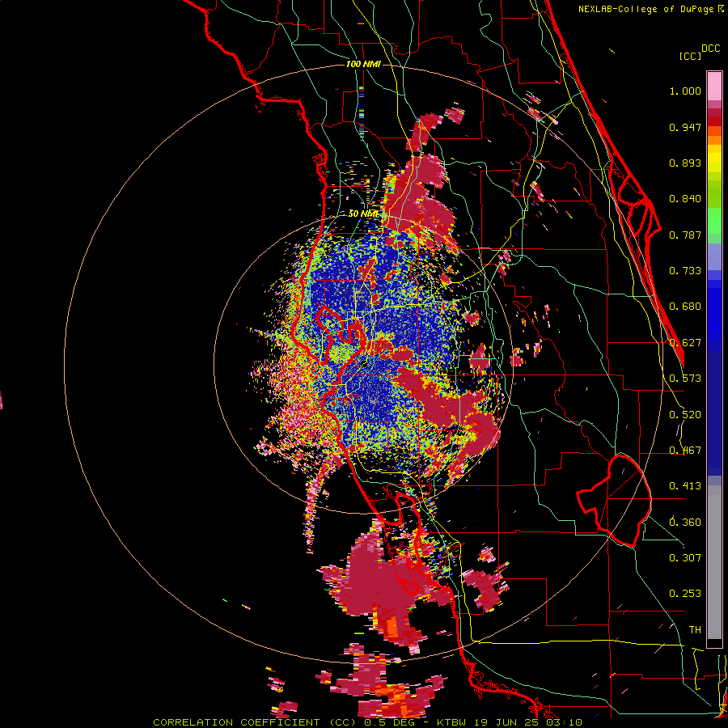Select the 0.947 scale value
Image resolution: width=728 pixels, height=728 pixels.
685,127
